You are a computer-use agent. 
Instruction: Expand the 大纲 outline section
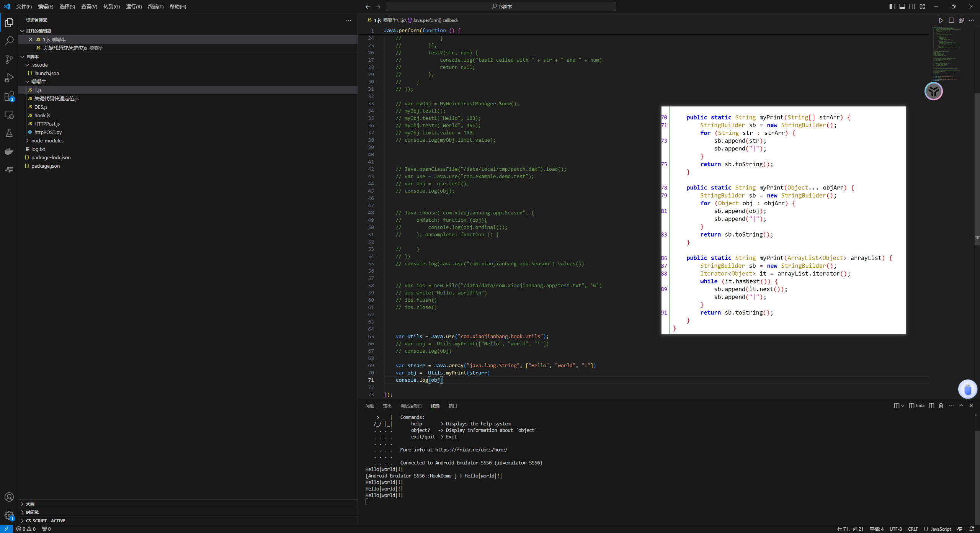[x=30, y=504]
